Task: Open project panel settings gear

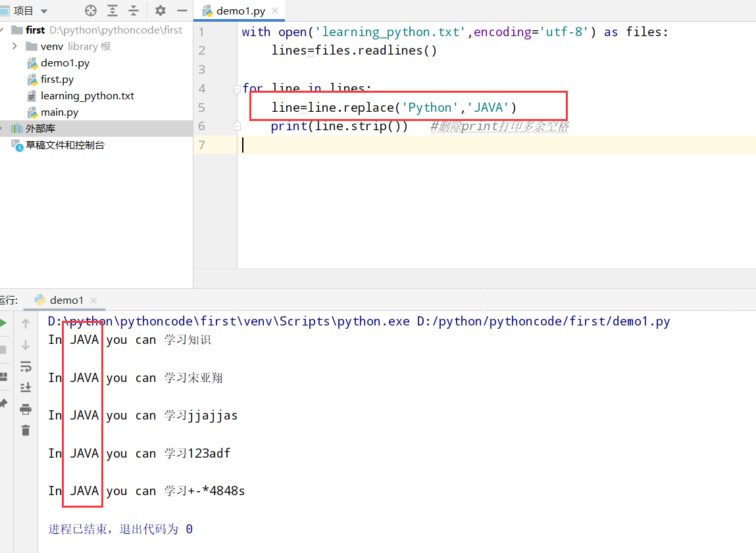Action: 160,10
